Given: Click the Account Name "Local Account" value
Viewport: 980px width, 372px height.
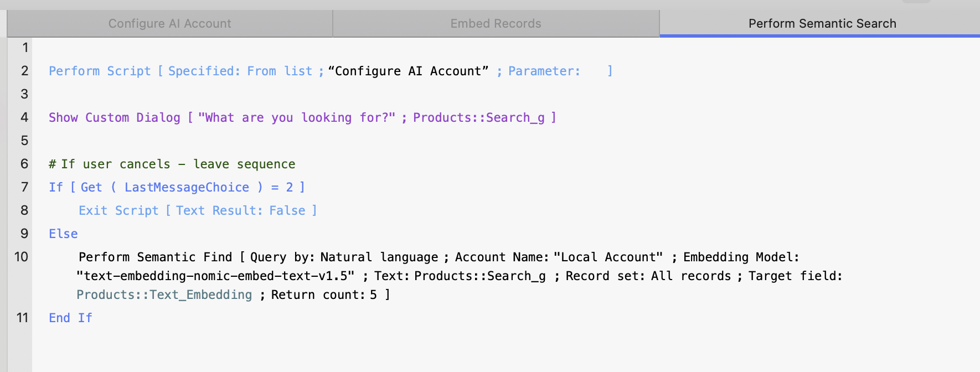Looking at the screenshot, I should [608, 257].
